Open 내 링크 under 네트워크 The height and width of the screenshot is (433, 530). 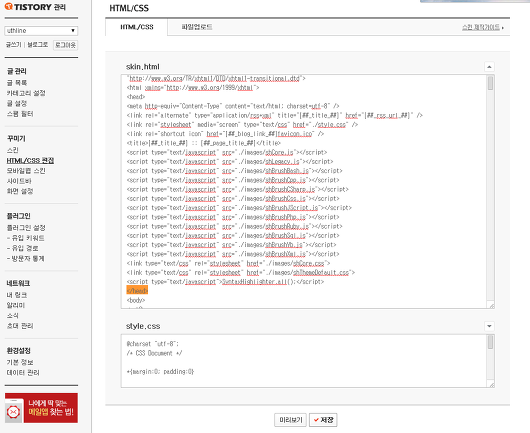click(17, 295)
